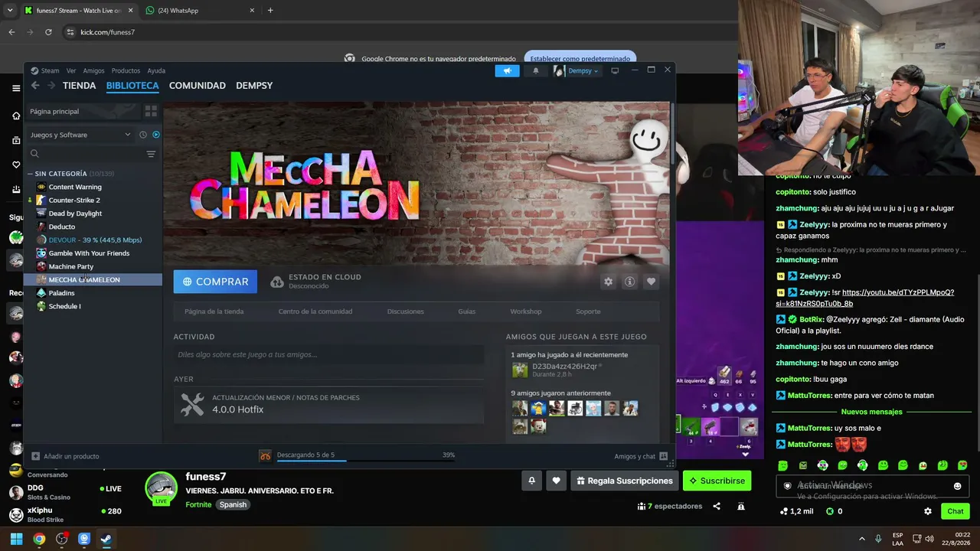Open Centro de la comunidad link

click(315, 311)
